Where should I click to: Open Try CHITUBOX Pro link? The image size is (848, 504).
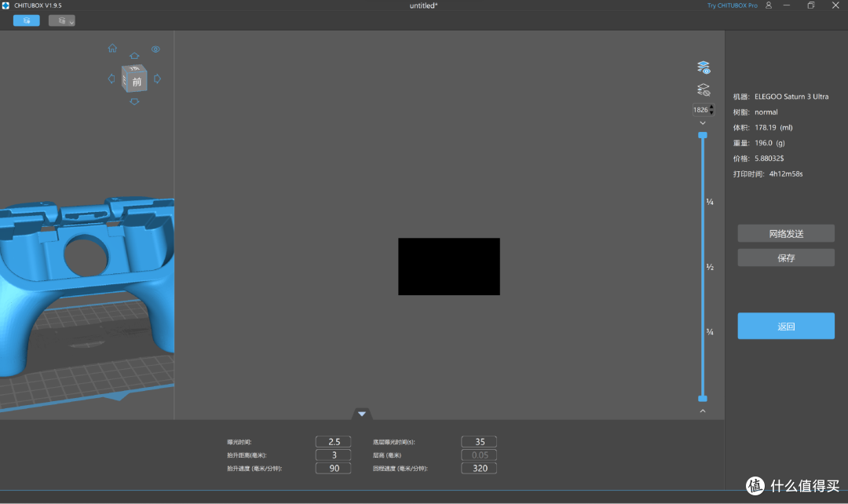(733, 5)
